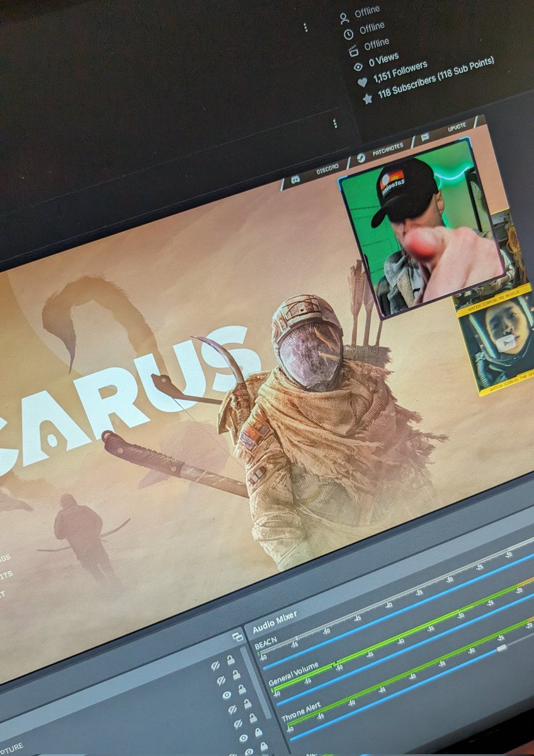Click the 118 Subscribers (118 Sub Points) stat

coord(436,79)
